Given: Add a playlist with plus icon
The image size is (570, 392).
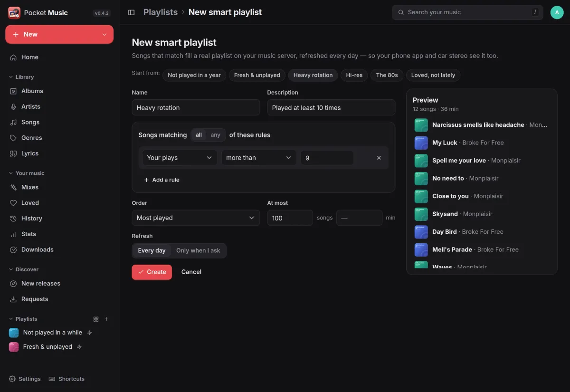Looking at the screenshot, I should point(106,319).
